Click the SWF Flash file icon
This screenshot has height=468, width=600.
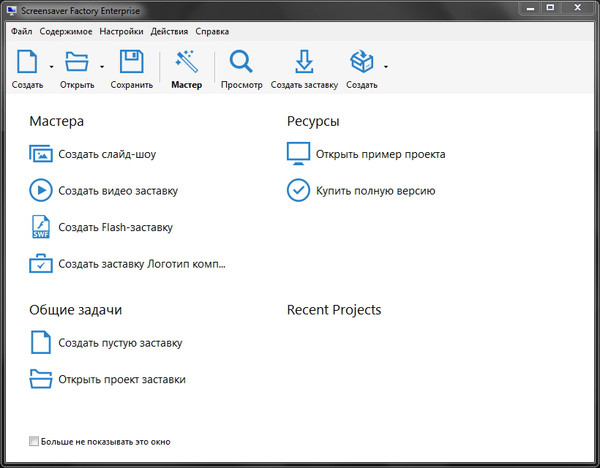click(x=41, y=227)
